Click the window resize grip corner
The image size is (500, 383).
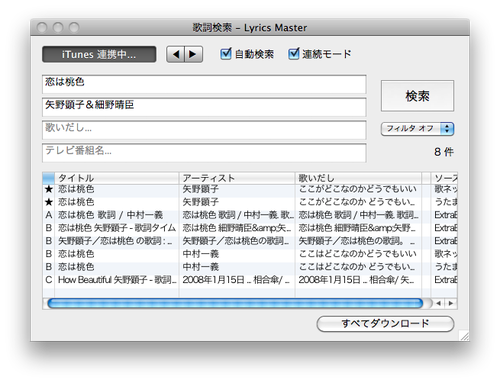pos(464,336)
